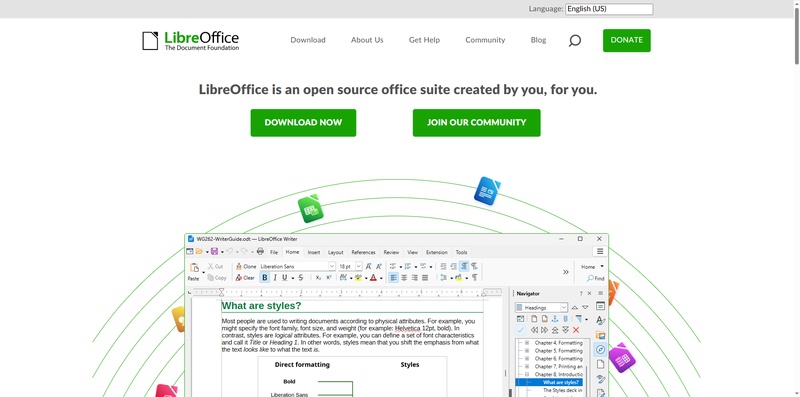
Task: Click the anchor icon in Navigator toolbar
Action: pos(555,319)
